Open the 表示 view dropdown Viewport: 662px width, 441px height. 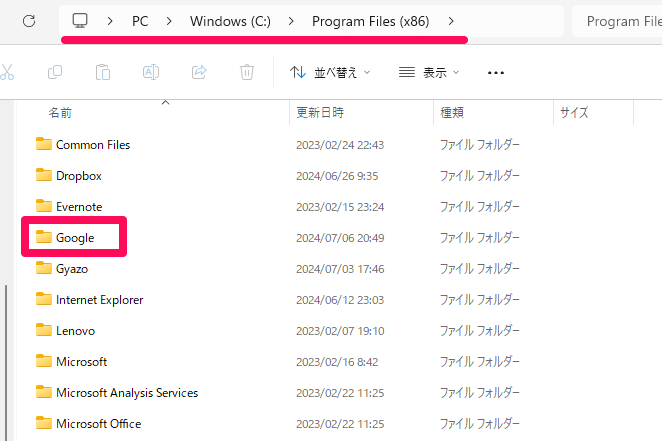coord(429,73)
